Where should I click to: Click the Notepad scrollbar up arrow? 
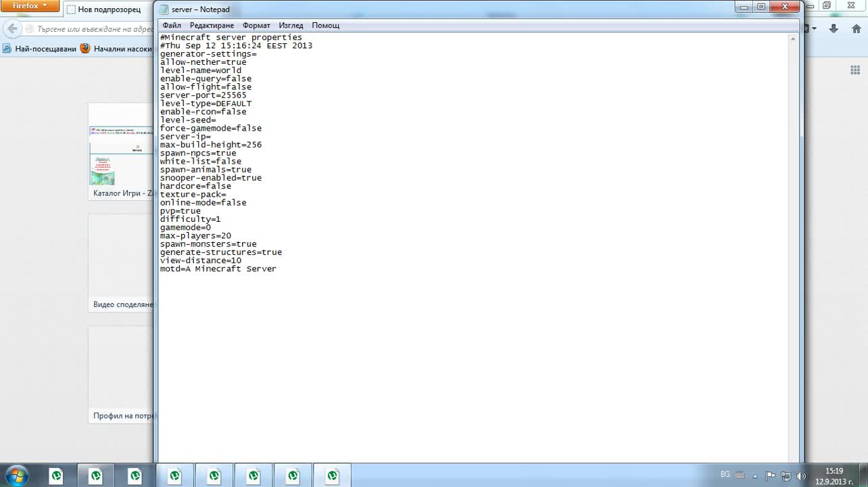[x=793, y=39]
